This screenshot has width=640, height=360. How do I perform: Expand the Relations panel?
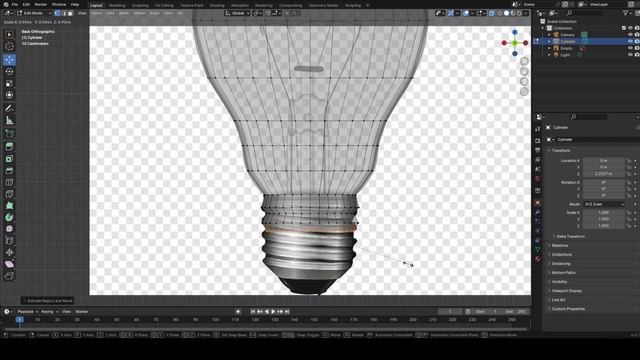click(560, 246)
